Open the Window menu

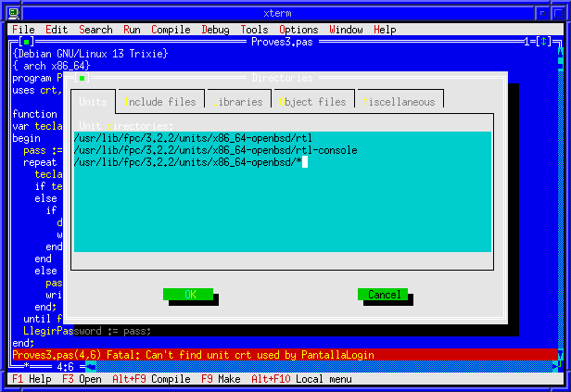click(346, 30)
